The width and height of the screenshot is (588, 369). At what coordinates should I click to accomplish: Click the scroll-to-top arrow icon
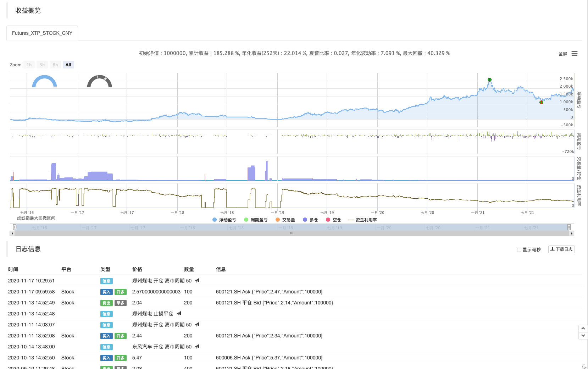[x=583, y=329]
